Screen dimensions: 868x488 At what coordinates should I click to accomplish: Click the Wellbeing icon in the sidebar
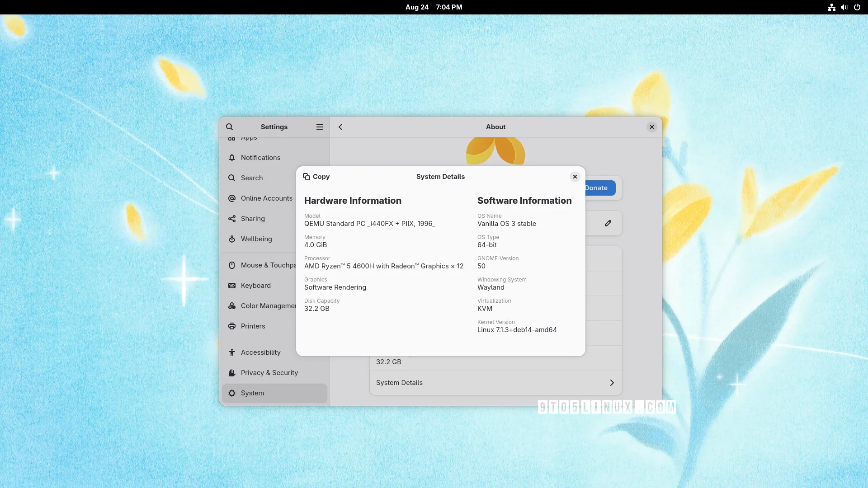[232, 239]
